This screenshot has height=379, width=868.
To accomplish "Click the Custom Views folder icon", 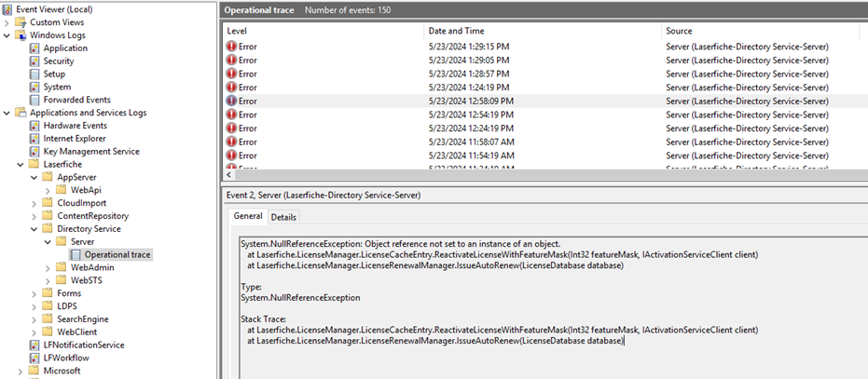I will [x=21, y=22].
